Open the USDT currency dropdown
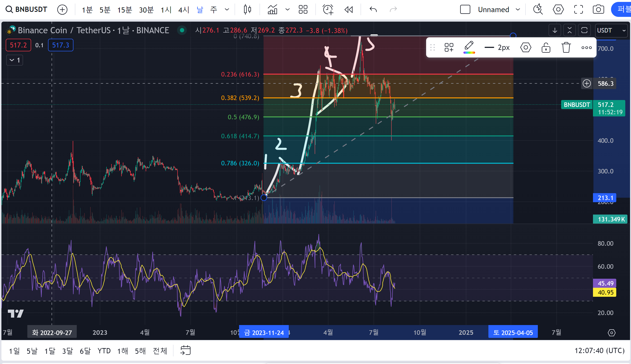Screen dimensions: 631x364 [x=611, y=30]
